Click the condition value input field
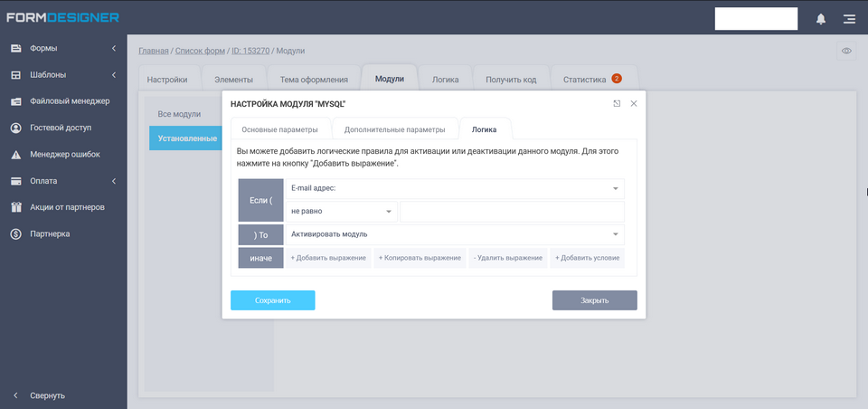This screenshot has width=868, height=409. click(512, 211)
